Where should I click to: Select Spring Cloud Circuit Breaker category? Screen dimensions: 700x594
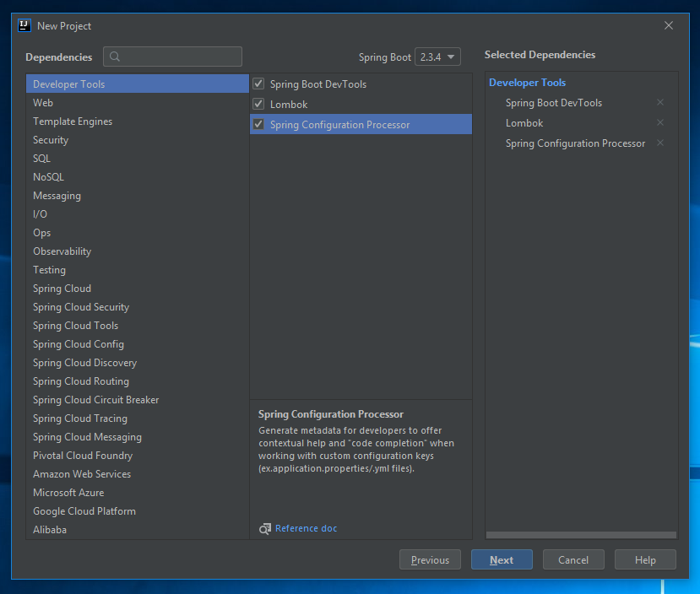pos(138,400)
